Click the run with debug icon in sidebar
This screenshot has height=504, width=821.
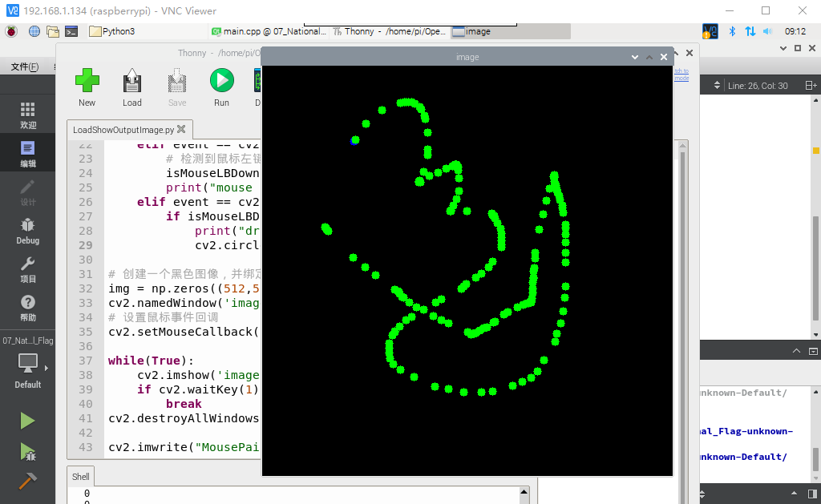pyautogui.click(x=27, y=452)
